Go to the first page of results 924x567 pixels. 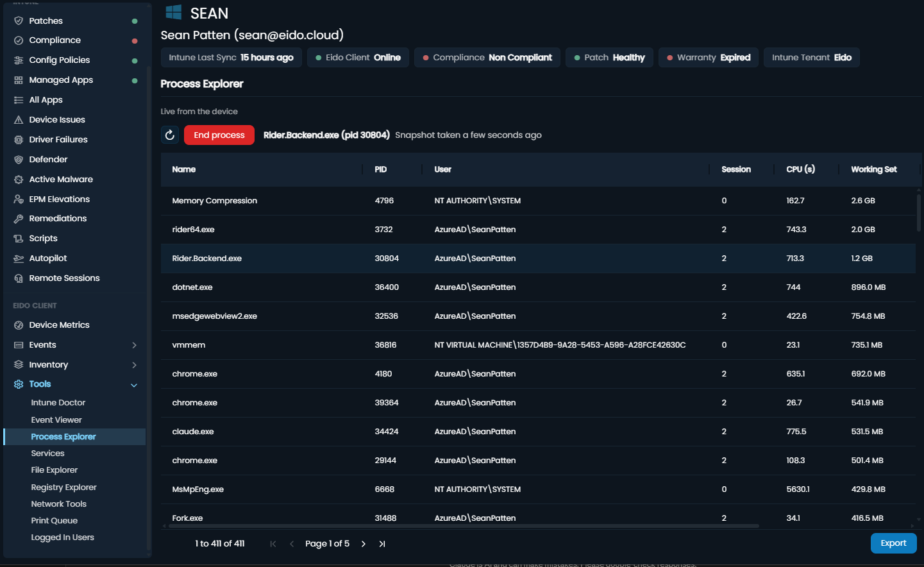coord(273,544)
